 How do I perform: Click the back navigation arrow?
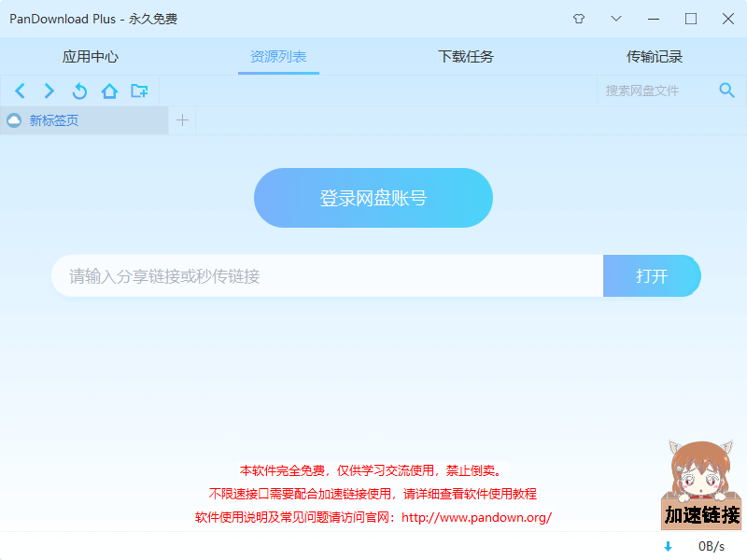pyautogui.click(x=20, y=91)
